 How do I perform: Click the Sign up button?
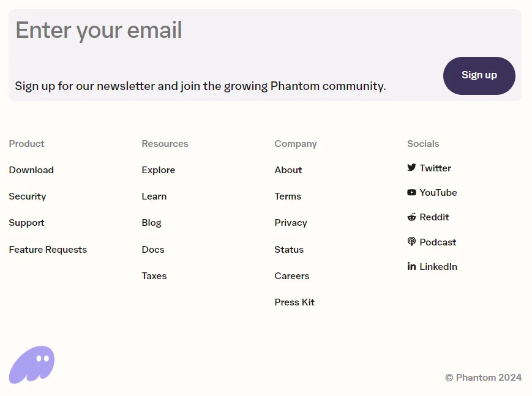[x=479, y=76]
